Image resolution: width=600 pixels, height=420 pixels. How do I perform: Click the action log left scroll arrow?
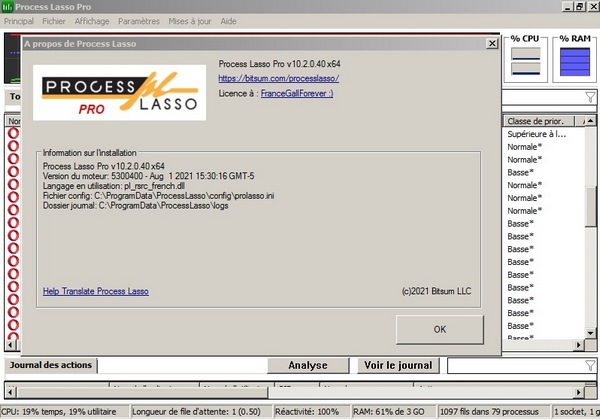(x=10, y=392)
